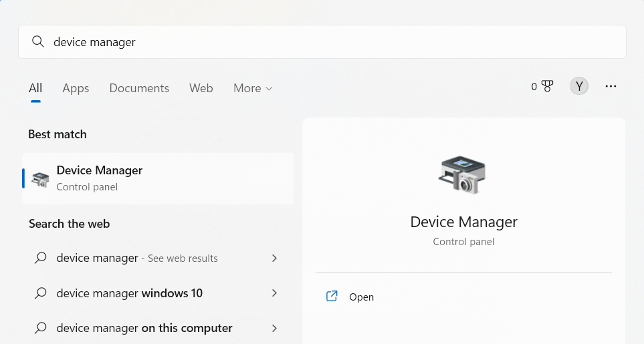Switch to the Apps filter tab
644x344 pixels.
coord(76,88)
